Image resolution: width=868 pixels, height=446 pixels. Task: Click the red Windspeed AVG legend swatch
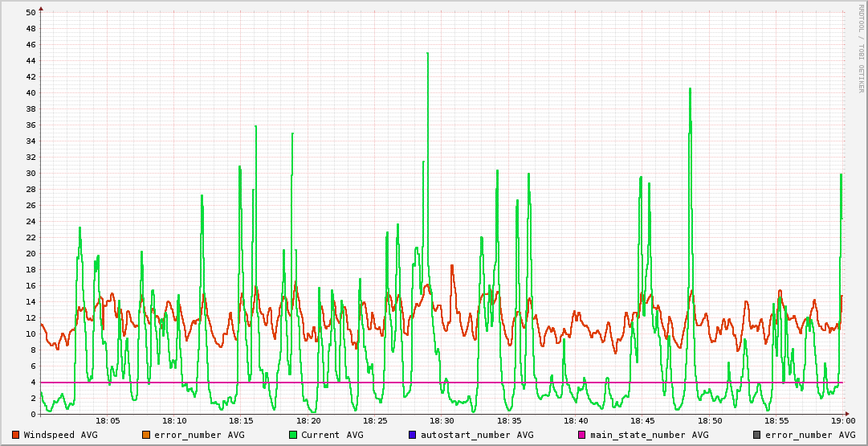tap(16, 435)
